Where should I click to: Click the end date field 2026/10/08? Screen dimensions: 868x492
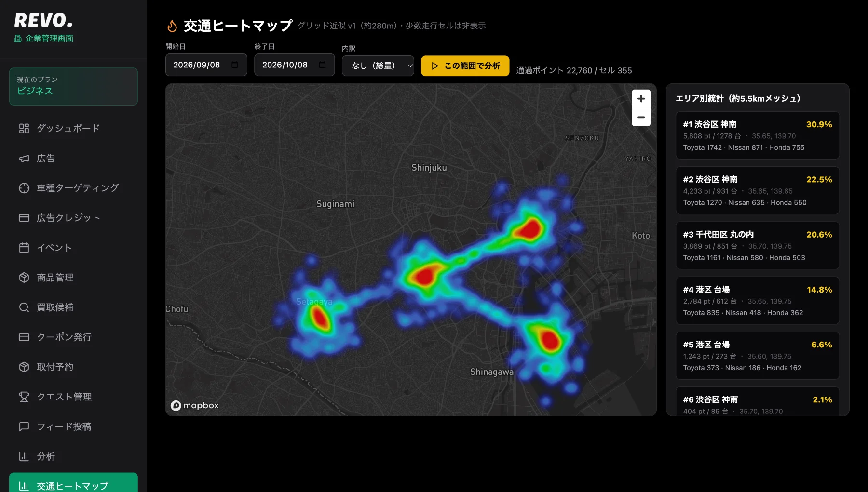294,65
